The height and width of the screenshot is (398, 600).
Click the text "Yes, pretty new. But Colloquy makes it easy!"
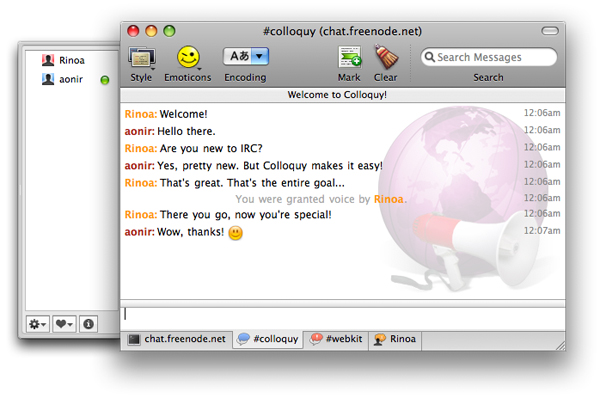point(270,166)
